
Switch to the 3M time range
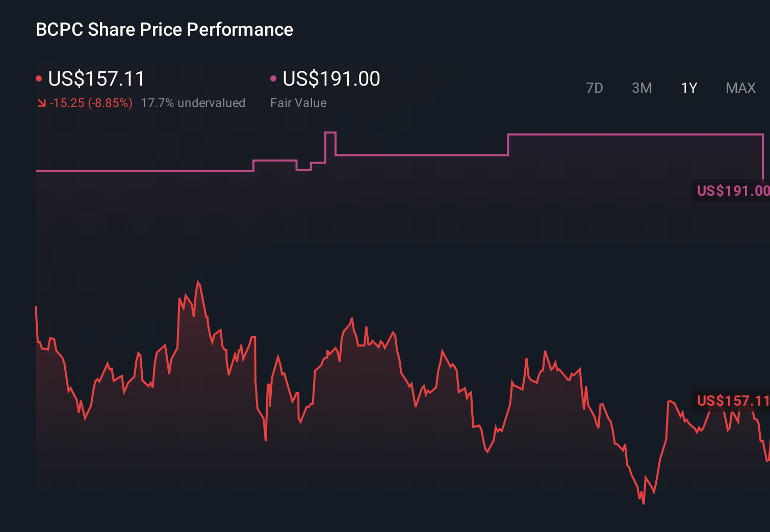(641, 88)
